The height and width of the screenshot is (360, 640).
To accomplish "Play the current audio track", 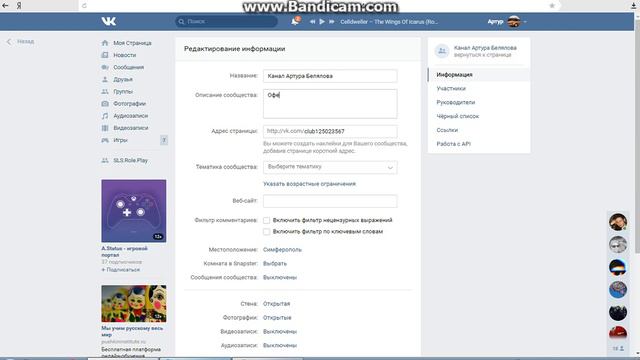I will [322, 22].
